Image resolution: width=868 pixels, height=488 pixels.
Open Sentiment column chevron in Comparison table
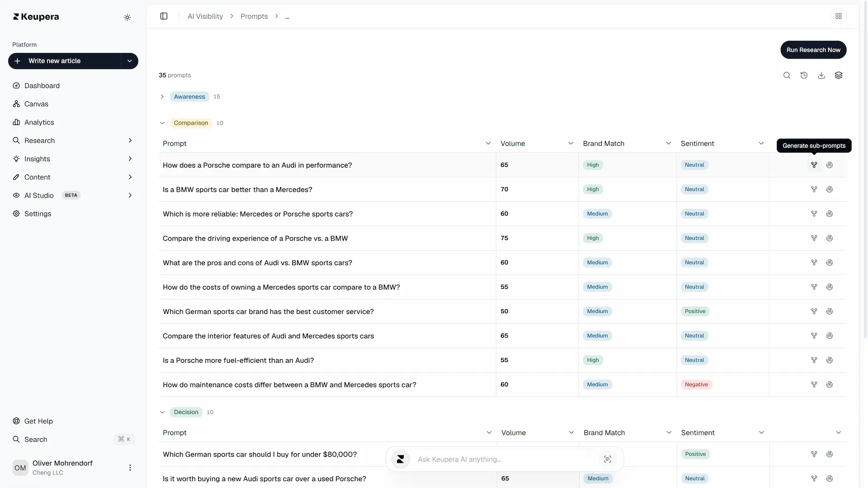click(761, 143)
